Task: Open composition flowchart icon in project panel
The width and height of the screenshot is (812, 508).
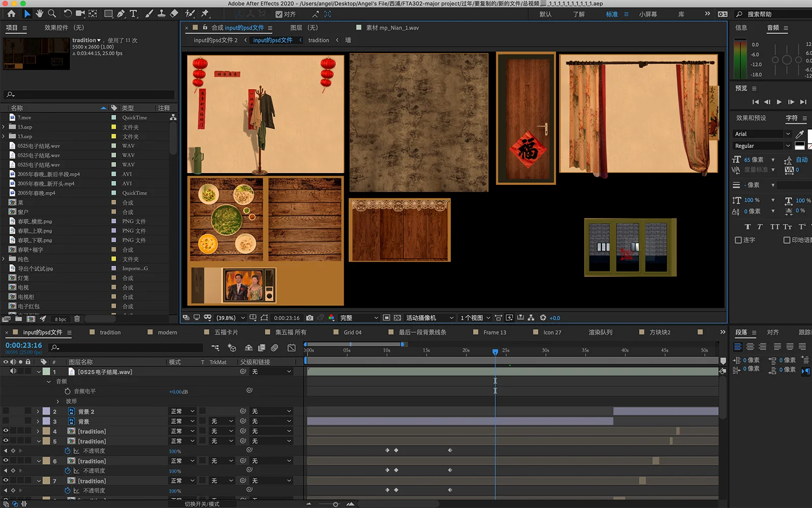Action: (173, 117)
